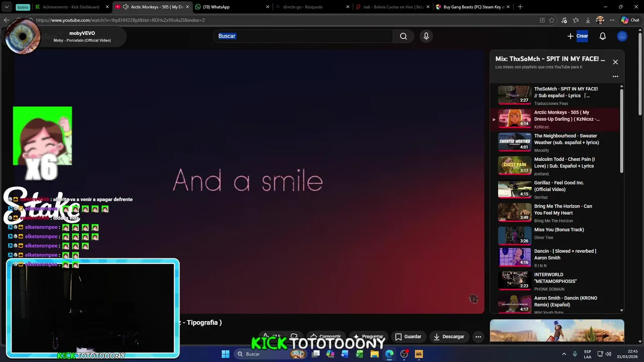Click the Guardar bookmark button
Image resolution: width=644 pixels, height=362 pixels.
pos(408,337)
